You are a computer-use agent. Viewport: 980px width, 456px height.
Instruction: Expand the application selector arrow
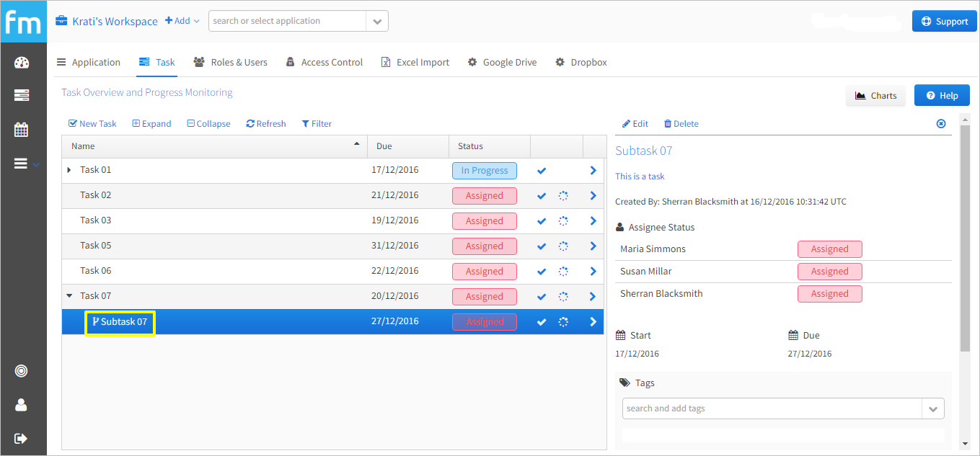(377, 22)
